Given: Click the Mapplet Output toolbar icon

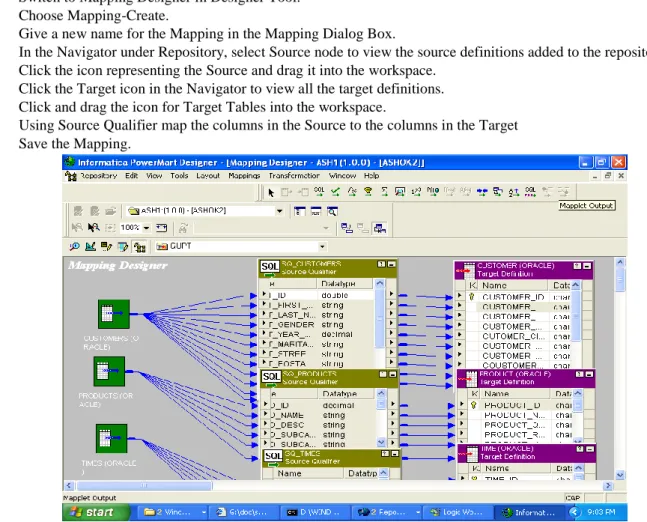Looking at the screenshot, I should tap(563, 191).
